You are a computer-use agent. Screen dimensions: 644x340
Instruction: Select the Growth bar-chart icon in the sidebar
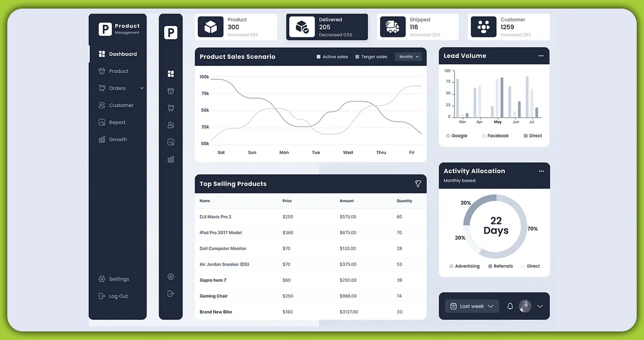coord(102,139)
